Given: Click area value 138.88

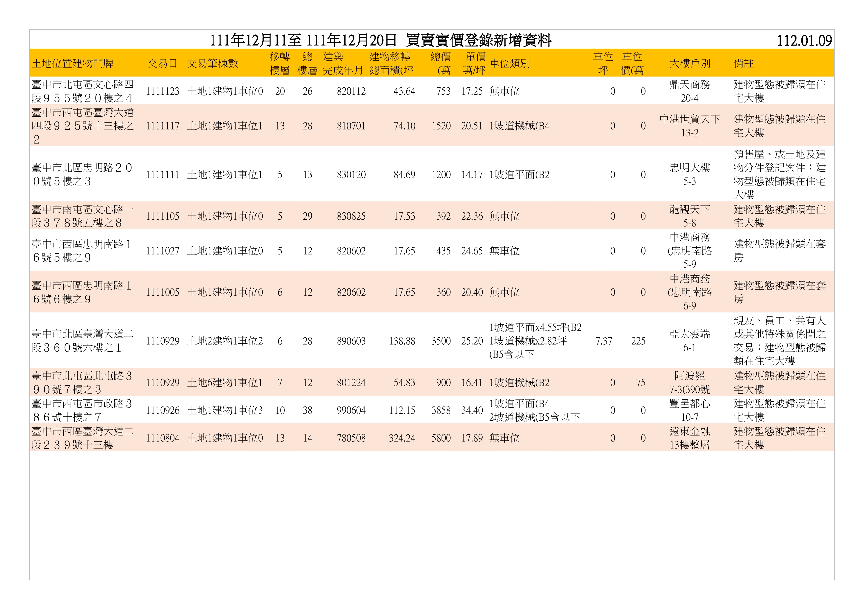Looking at the screenshot, I should [x=402, y=341].
